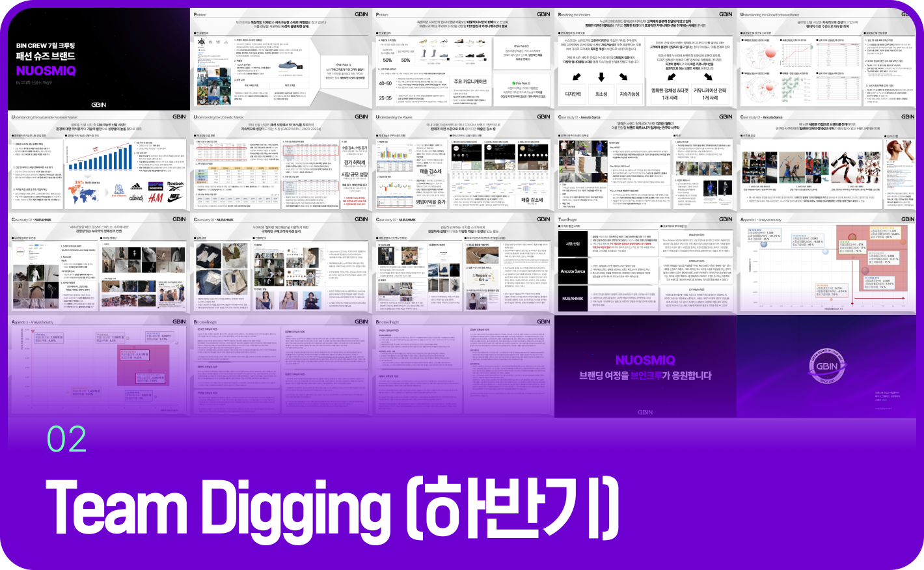Open the Understanding the Sustainable Footwear Market slide
Screen dimensions: 924x570
pos(99,161)
